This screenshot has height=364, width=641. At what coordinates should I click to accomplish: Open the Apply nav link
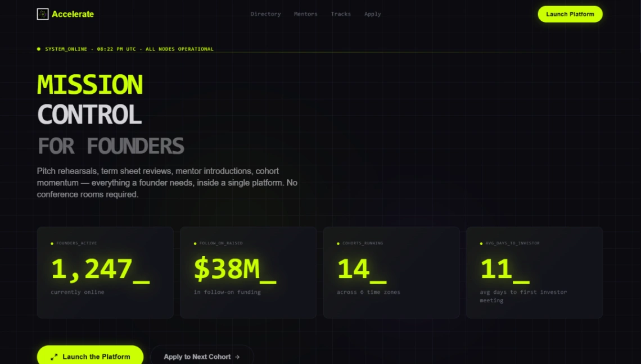[x=372, y=14]
